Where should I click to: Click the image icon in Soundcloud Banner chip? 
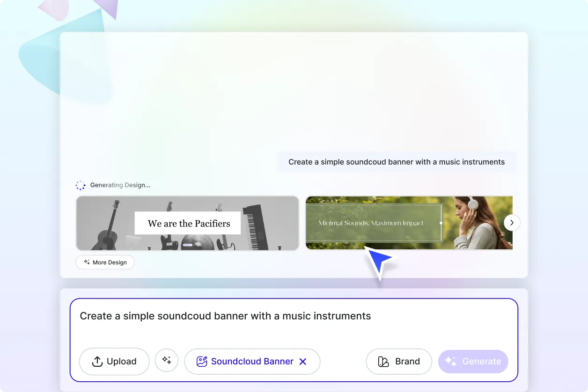point(202,362)
